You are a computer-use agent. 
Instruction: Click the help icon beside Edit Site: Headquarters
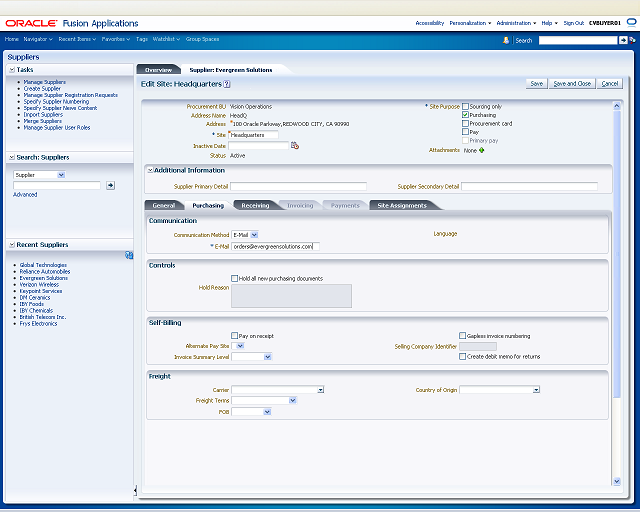[227, 84]
